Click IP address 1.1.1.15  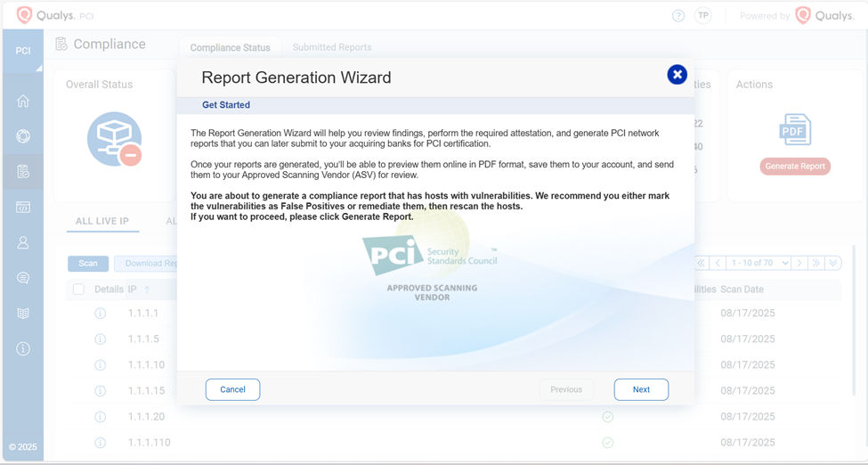[146, 391]
